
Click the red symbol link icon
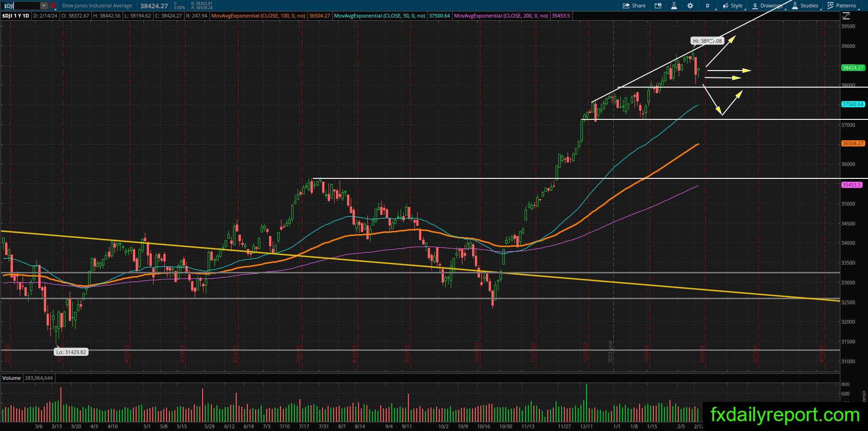(53, 6)
